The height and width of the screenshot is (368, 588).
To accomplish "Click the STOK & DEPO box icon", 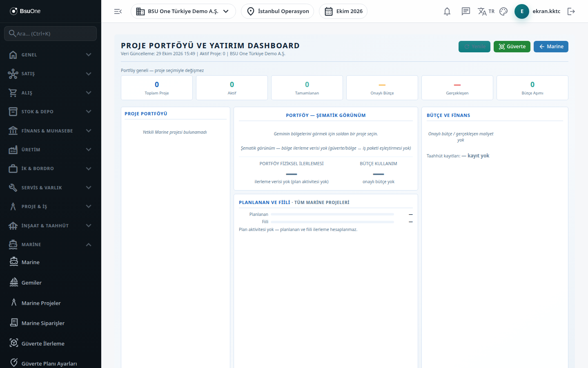I will pyautogui.click(x=13, y=112).
